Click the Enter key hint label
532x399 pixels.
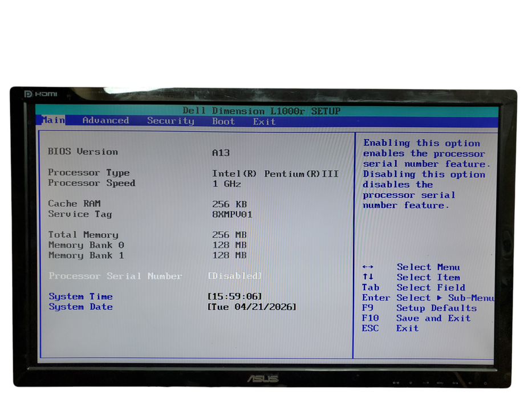point(376,298)
